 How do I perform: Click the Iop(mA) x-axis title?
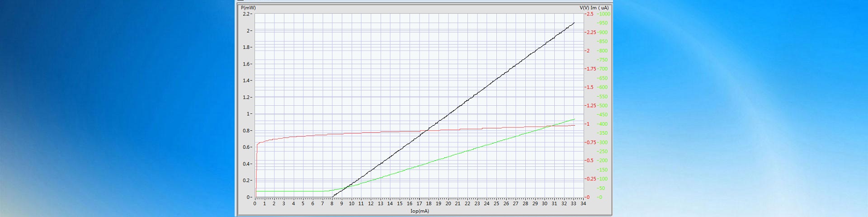pyautogui.click(x=420, y=211)
